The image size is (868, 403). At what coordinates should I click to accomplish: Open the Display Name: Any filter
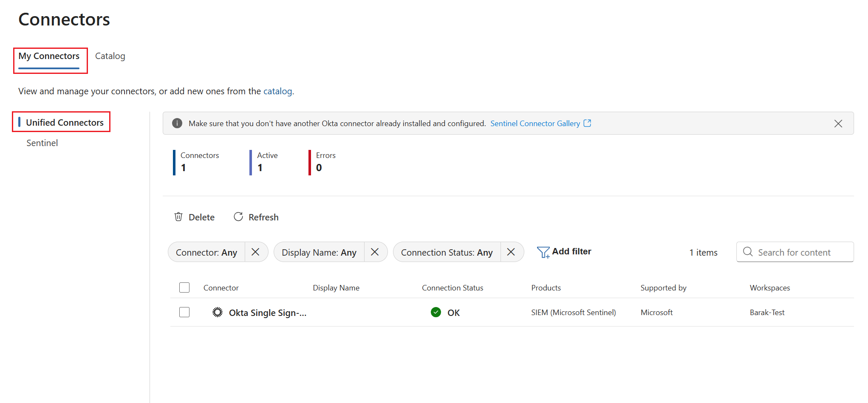coord(319,252)
